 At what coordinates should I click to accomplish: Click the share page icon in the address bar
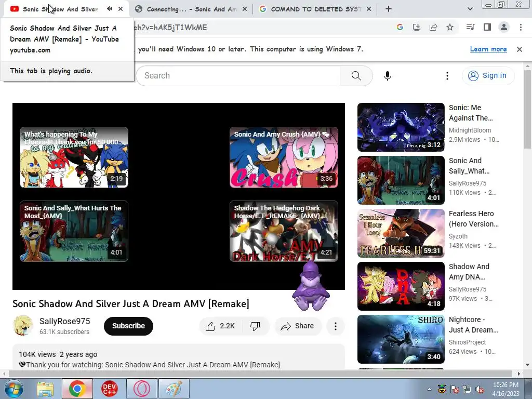tap(433, 27)
